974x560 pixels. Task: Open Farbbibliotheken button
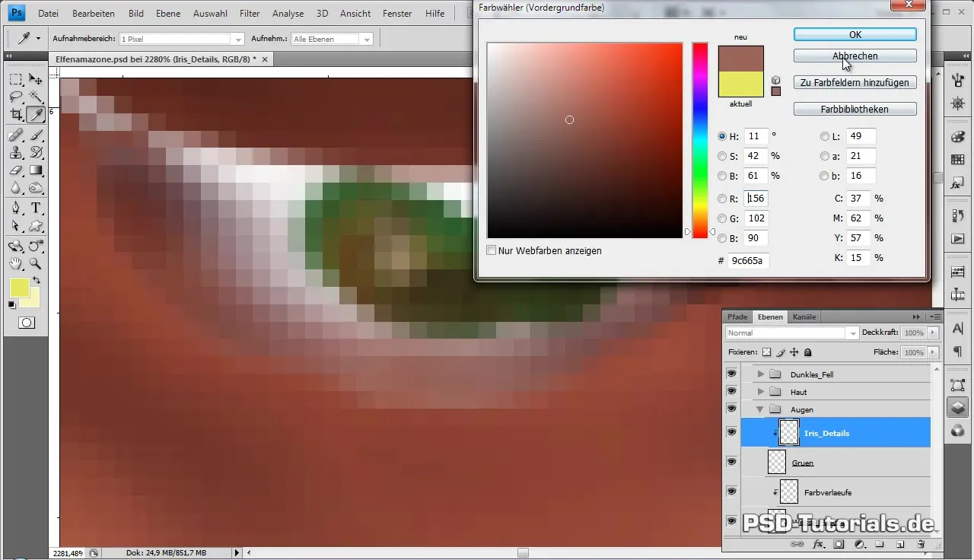855,109
